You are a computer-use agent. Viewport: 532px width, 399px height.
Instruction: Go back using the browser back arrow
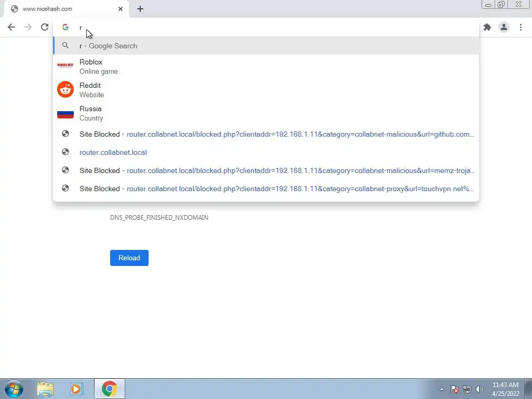click(11, 27)
